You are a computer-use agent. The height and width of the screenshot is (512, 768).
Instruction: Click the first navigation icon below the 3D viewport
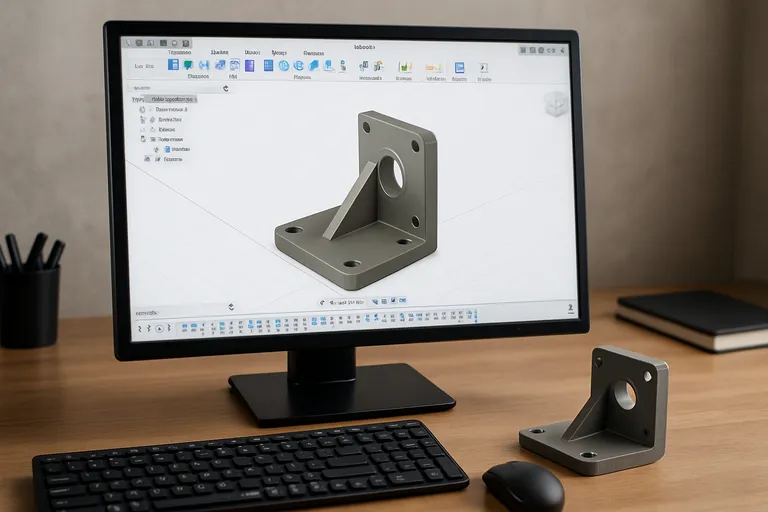[x=323, y=301]
